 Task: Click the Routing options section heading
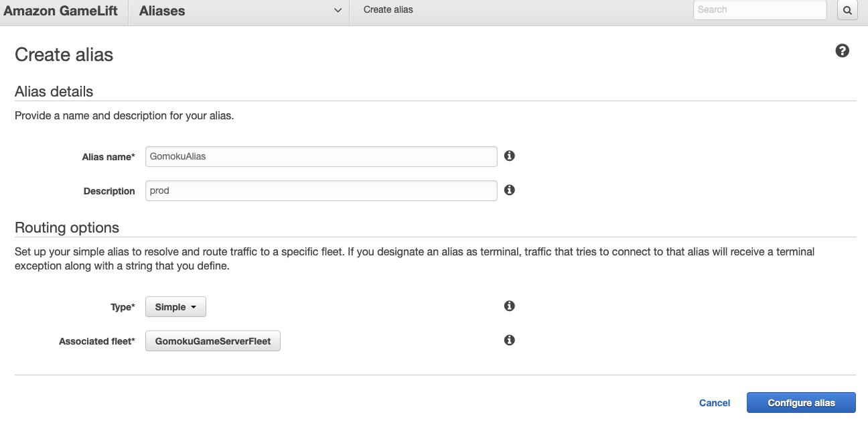click(67, 228)
